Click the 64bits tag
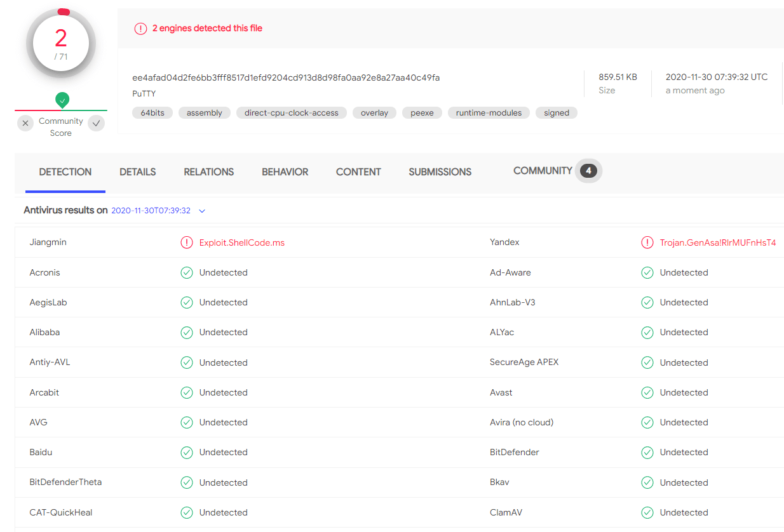Screen dimensions: 784x532 (152, 113)
